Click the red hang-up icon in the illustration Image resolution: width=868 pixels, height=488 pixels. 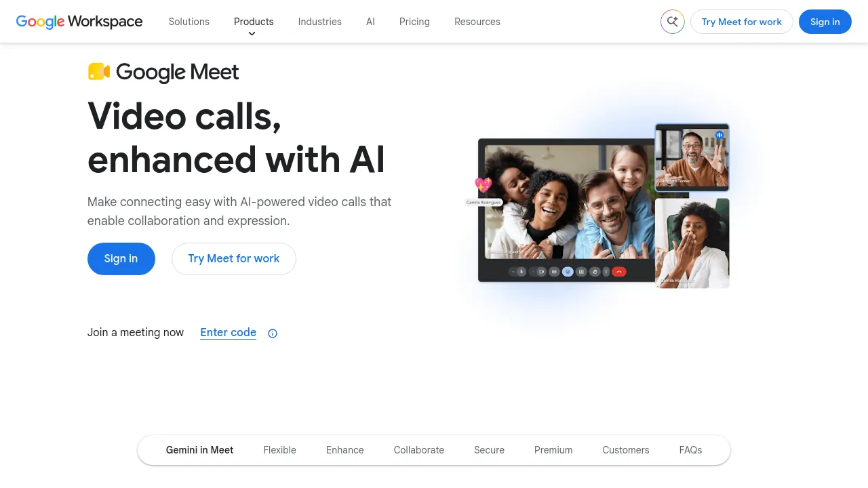pyautogui.click(x=619, y=272)
